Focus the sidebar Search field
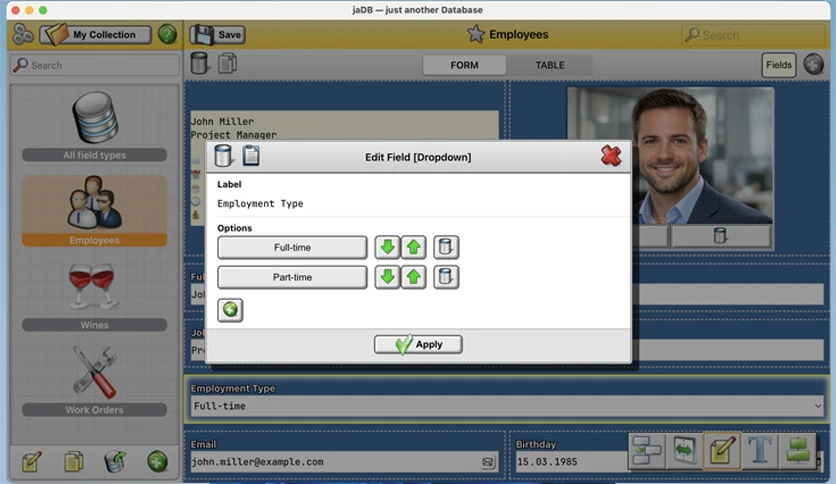 (x=95, y=65)
